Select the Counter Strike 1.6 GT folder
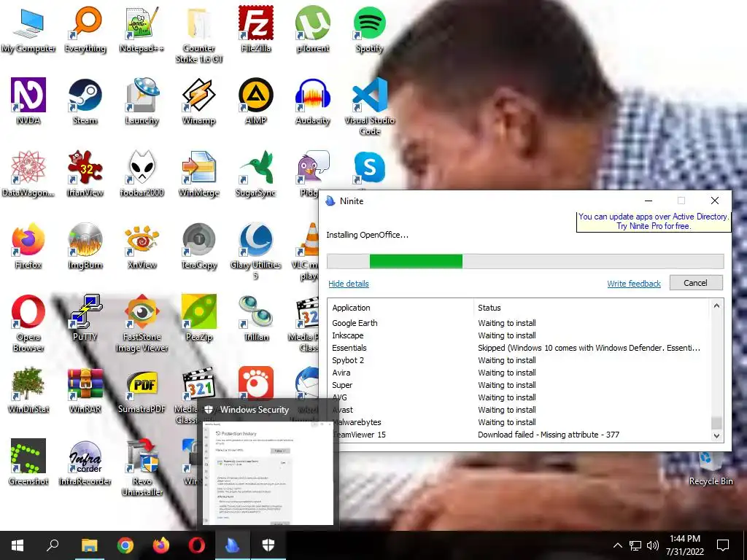The width and height of the screenshot is (747, 560). [x=198, y=35]
